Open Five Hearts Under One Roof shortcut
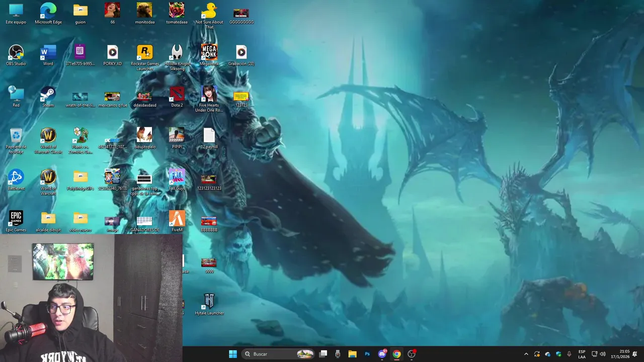The image size is (644, 362). pyautogui.click(x=209, y=99)
